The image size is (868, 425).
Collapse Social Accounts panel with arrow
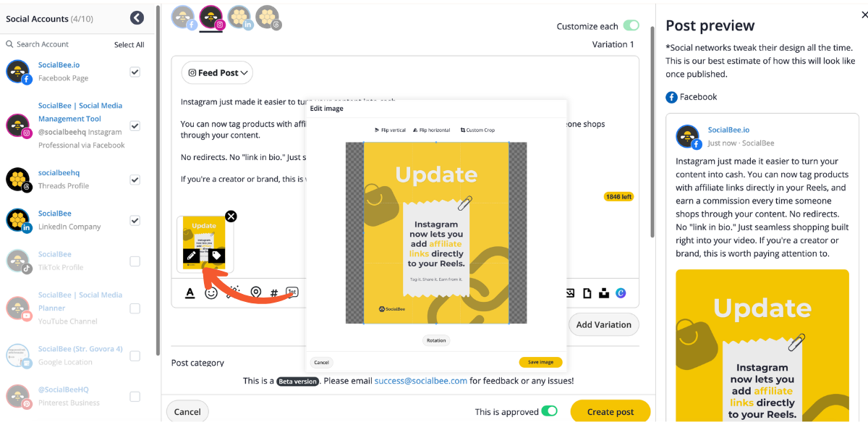click(x=137, y=18)
